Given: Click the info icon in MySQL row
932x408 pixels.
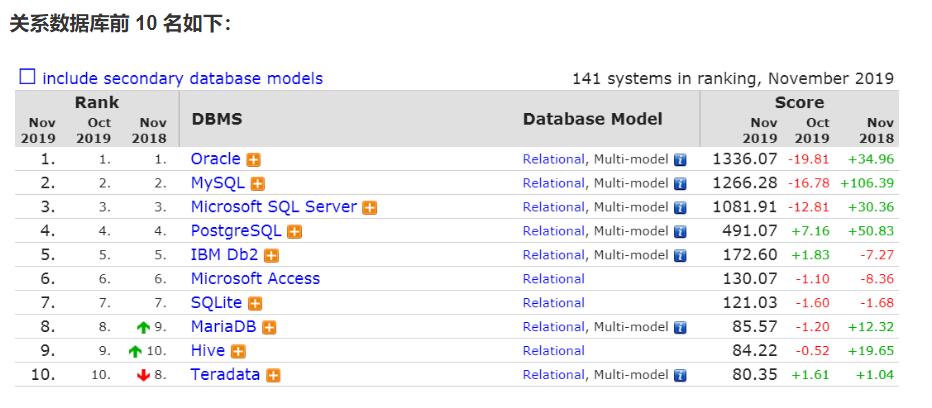Looking at the screenshot, I should click(x=680, y=184).
